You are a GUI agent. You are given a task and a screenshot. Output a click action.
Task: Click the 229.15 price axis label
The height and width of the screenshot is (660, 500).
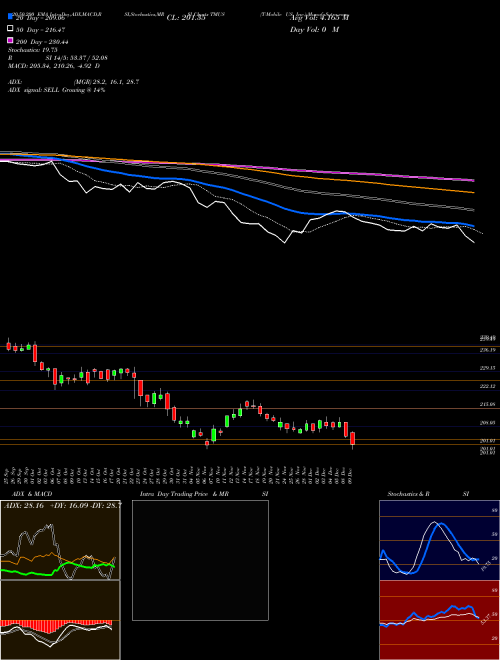click(x=487, y=368)
